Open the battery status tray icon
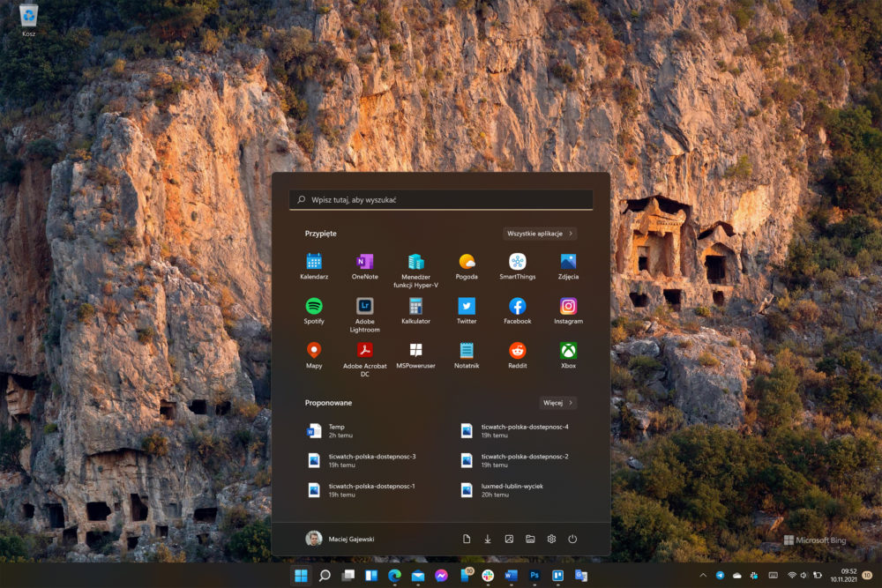882x588 pixels. (818, 575)
